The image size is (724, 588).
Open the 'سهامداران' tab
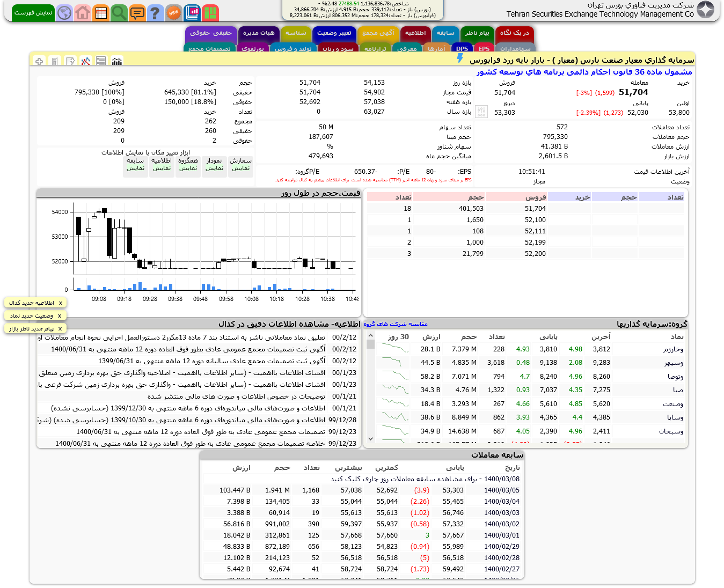pos(515,48)
